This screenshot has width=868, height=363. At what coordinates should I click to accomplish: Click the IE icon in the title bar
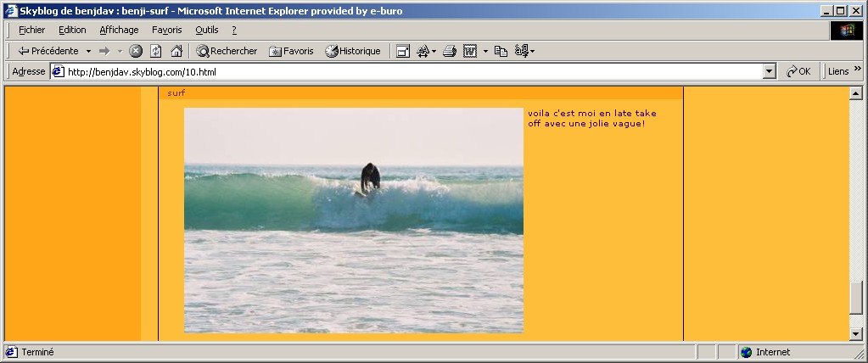11,11
